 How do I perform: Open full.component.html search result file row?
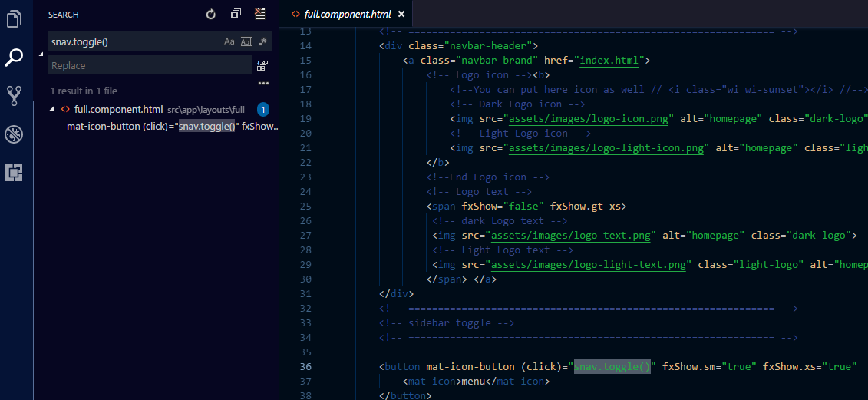[x=156, y=110]
